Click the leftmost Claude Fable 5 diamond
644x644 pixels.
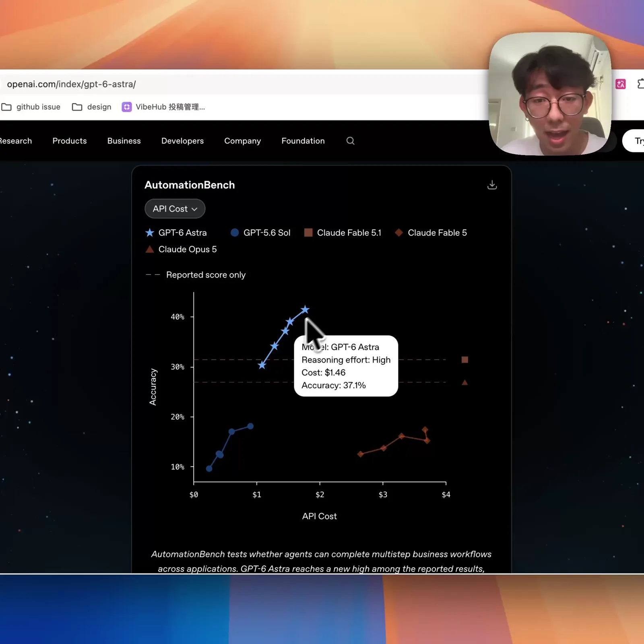(361, 454)
